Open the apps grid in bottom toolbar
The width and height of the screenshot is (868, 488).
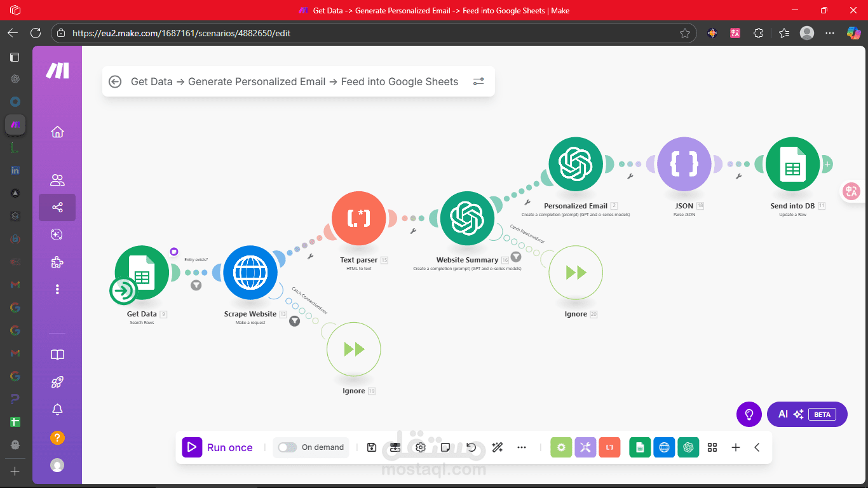tap(712, 447)
